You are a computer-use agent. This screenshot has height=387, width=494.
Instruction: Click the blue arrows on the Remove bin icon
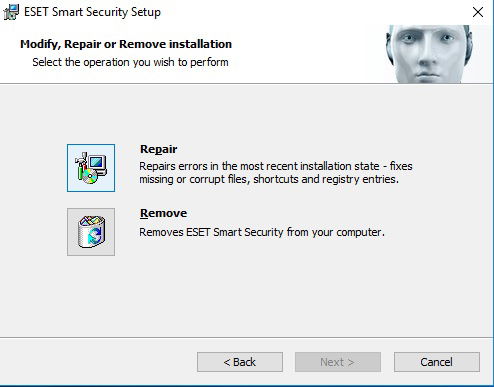[x=94, y=235]
